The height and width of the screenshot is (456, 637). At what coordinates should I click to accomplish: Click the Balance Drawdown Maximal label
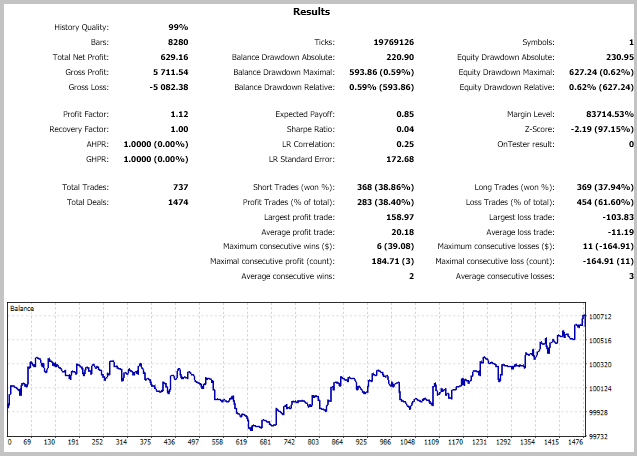pyautogui.click(x=284, y=72)
